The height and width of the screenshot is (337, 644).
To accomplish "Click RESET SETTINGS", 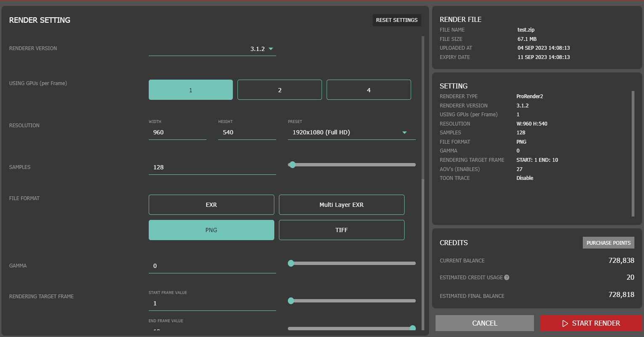I will (397, 20).
